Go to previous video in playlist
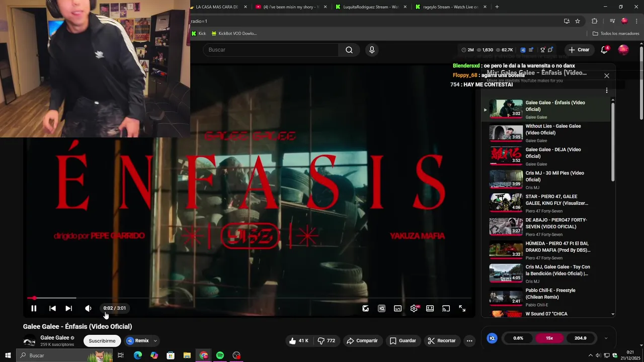 pyautogui.click(x=52, y=308)
